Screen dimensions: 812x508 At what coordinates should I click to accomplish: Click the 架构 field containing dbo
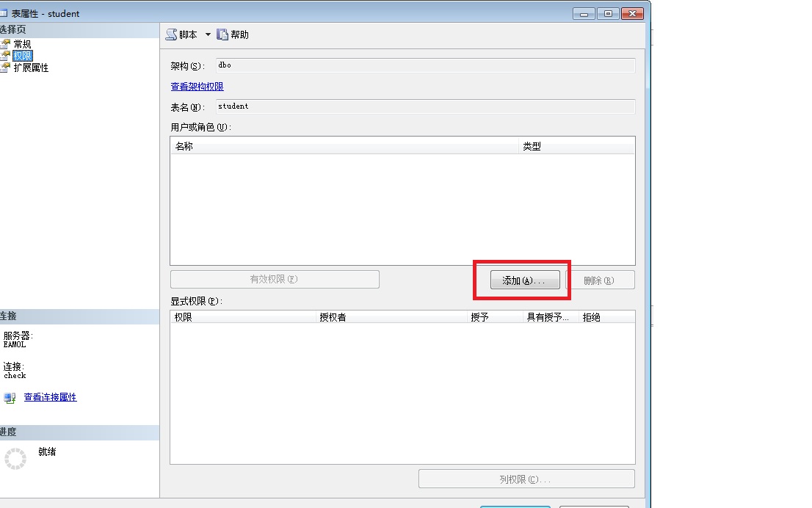tap(425, 65)
